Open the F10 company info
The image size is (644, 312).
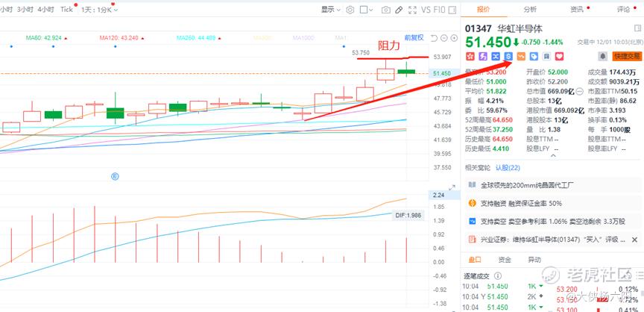pyautogui.click(x=439, y=10)
